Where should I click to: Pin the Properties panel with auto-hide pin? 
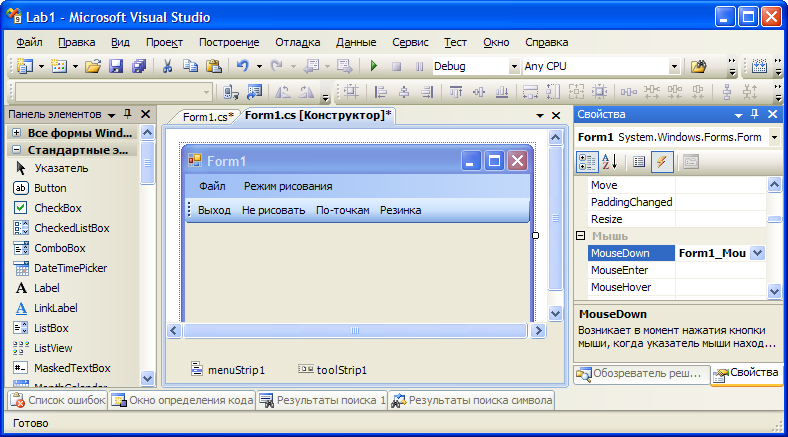pyautogui.click(x=754, y=115)
